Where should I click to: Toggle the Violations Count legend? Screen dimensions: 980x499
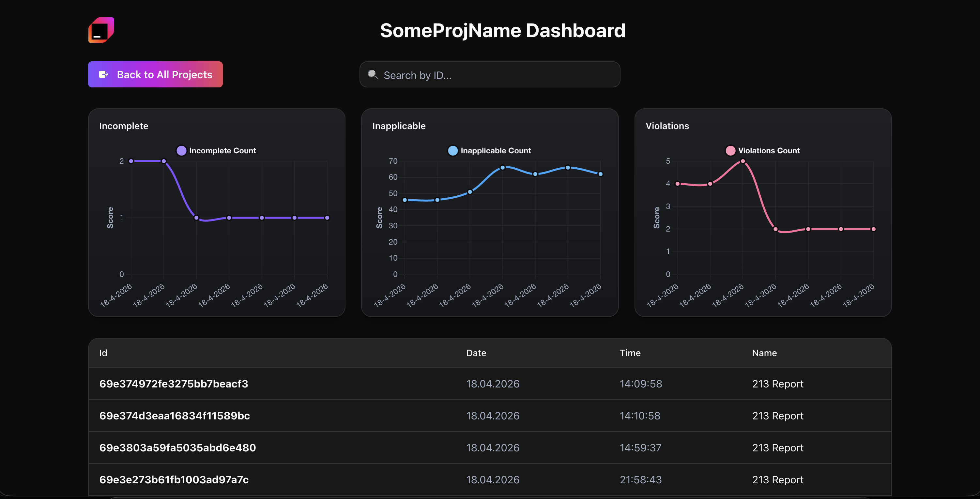(x=769, y=151)
